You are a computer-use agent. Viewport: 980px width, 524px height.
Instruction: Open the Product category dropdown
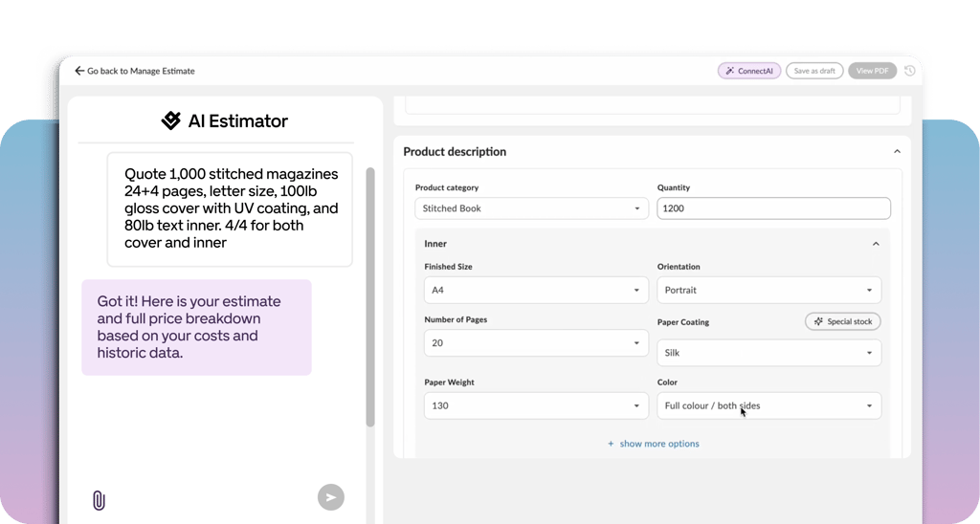(531, 208)
